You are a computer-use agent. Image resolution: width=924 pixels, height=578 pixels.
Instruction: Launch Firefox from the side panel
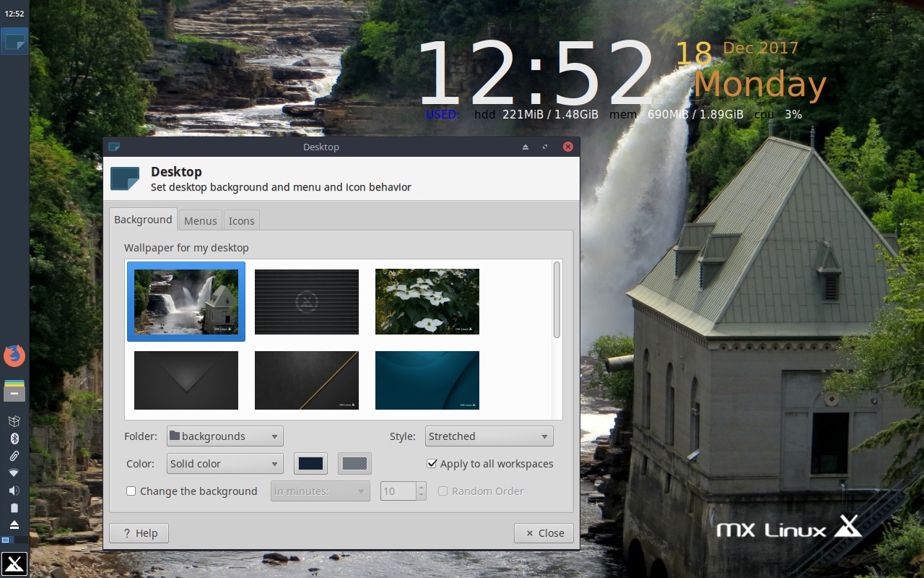tap(14, 355)
